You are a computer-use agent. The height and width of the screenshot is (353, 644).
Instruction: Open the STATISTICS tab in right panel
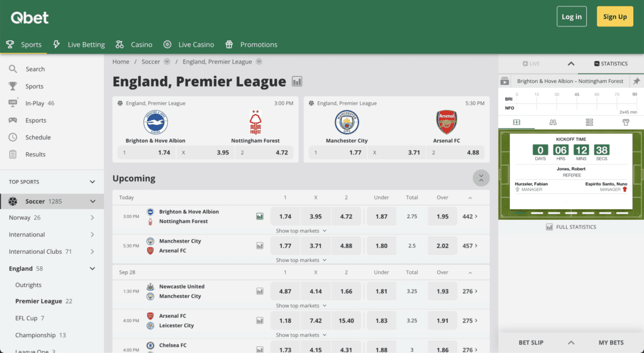click(611, 63)
